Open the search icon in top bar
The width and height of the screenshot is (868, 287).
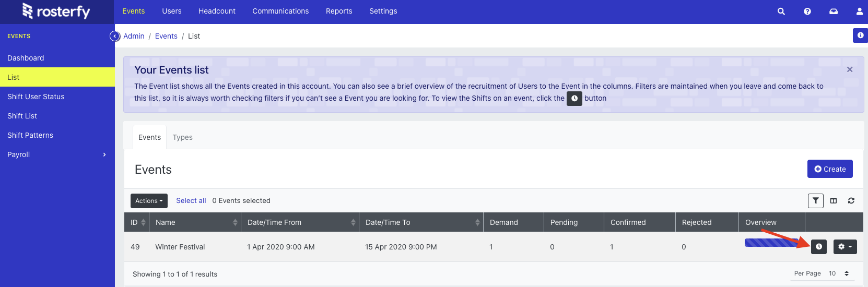coord(781,11)
